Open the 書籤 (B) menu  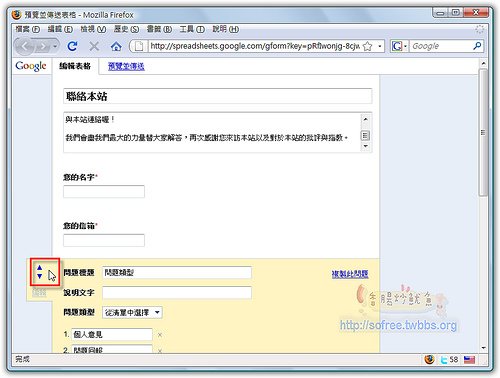[x=159, y=29]
